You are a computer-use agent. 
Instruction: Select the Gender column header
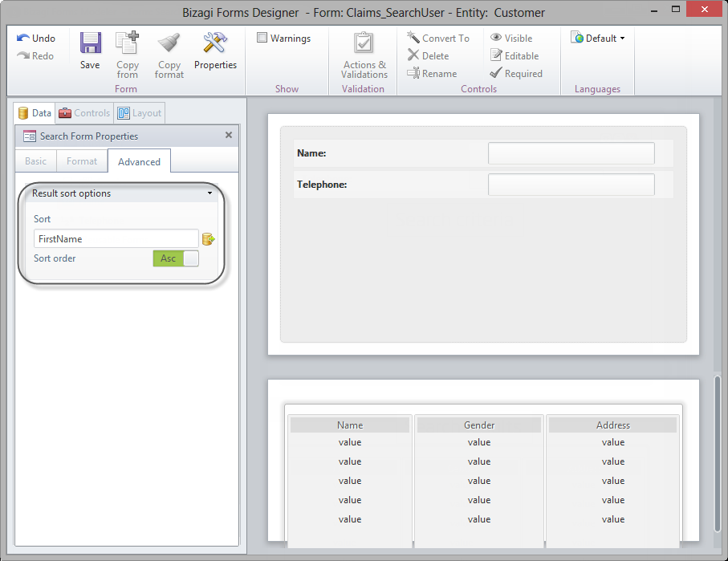[x=479, y=425]
